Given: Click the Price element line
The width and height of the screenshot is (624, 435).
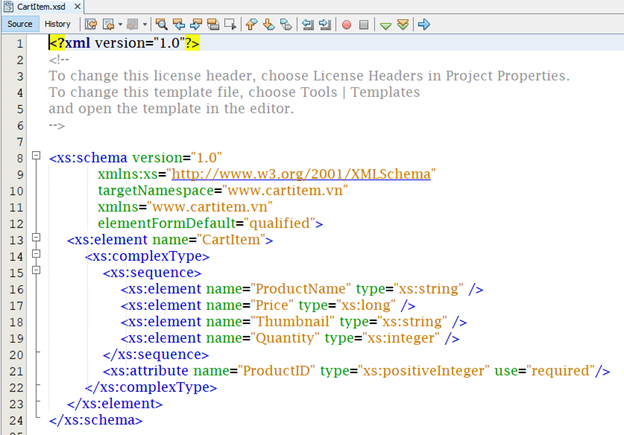Looking at the screenshot, I should point(268,305).
